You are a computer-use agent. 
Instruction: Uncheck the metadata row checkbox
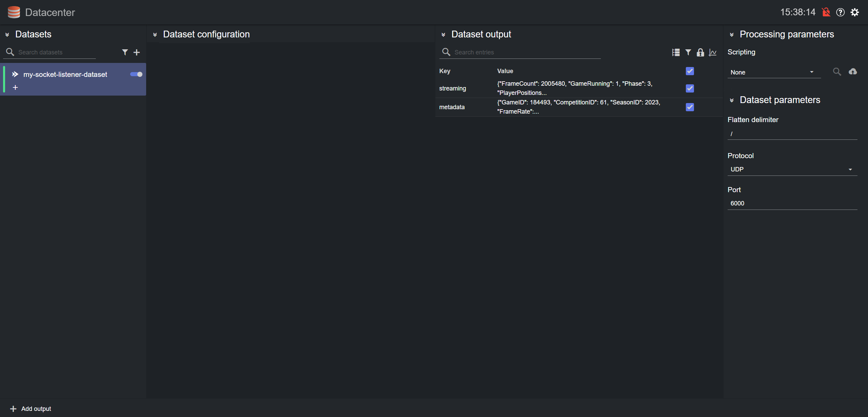[690, 107]
